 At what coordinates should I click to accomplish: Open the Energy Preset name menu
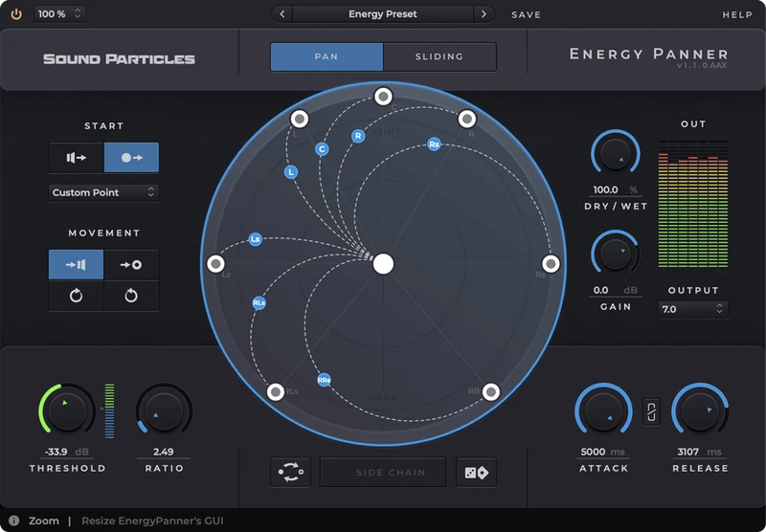point(382,14)
